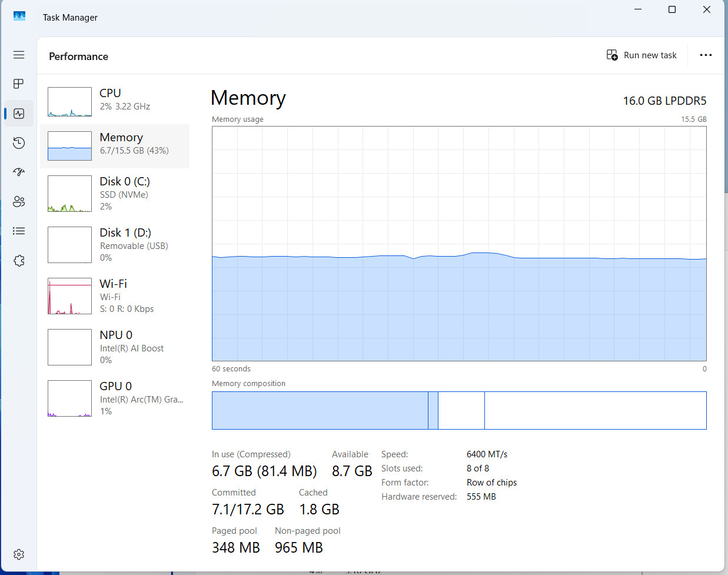This screenshot has height=575, width=728.
Task: Click the Performance page title
Action: 78,56
